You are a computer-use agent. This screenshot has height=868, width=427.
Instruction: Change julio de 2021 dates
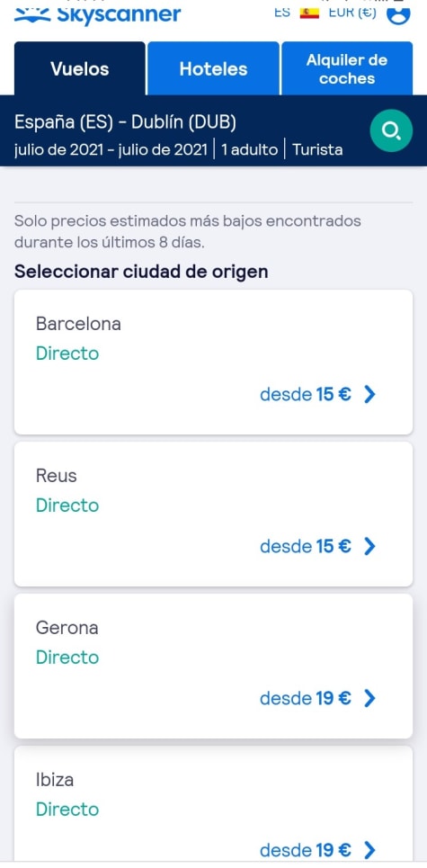pos(111,149)
